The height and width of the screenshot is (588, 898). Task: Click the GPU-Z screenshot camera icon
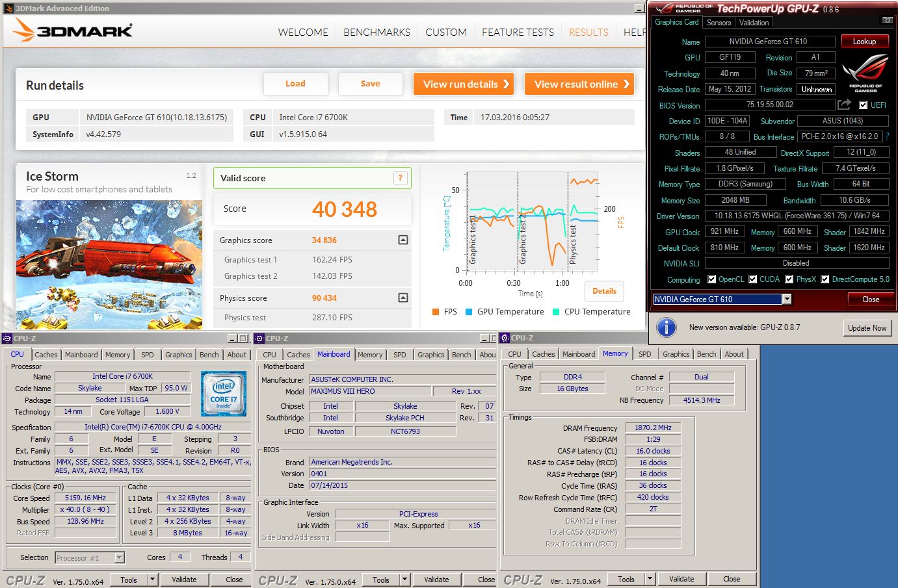tap(887, 21)
